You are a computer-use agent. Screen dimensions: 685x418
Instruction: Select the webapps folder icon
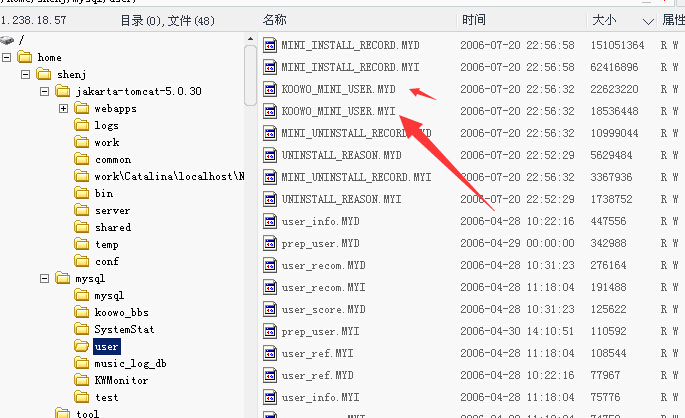point(82,108)
